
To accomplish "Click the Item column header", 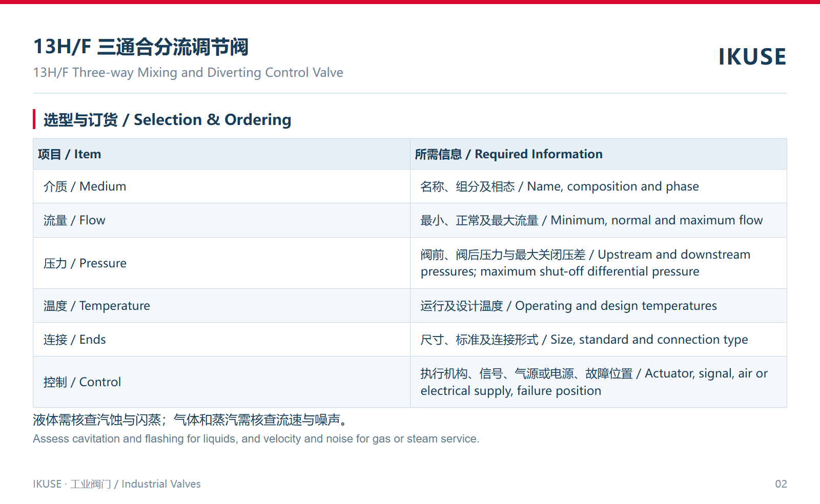I will click(221, 154).
